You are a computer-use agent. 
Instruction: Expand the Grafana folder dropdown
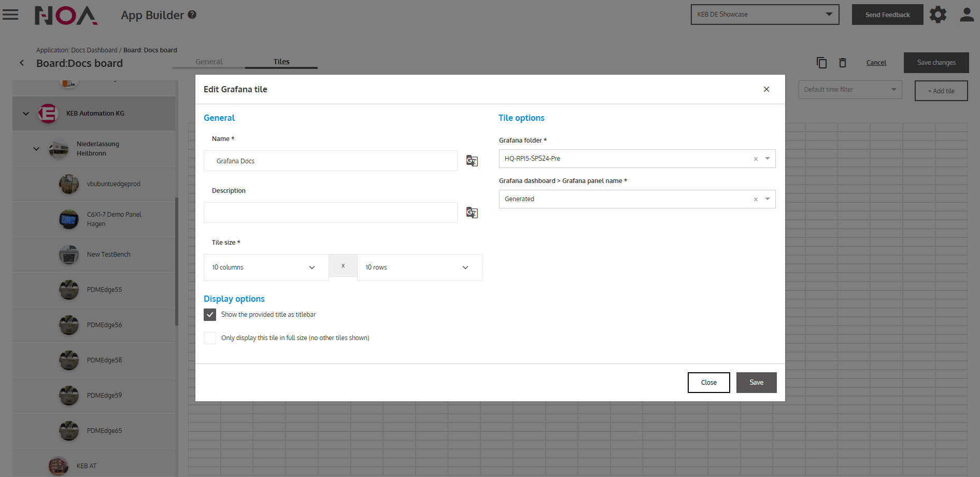coord(768,159)
